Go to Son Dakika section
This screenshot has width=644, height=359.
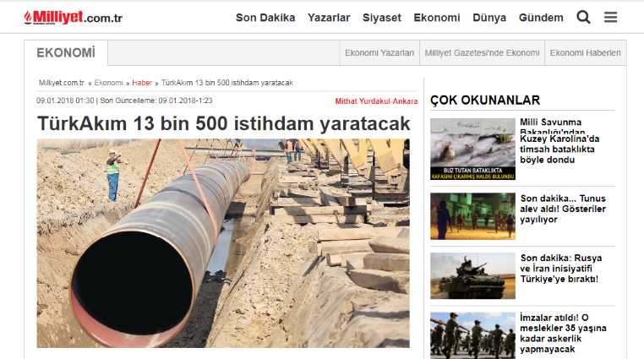(x=265, y=18)
